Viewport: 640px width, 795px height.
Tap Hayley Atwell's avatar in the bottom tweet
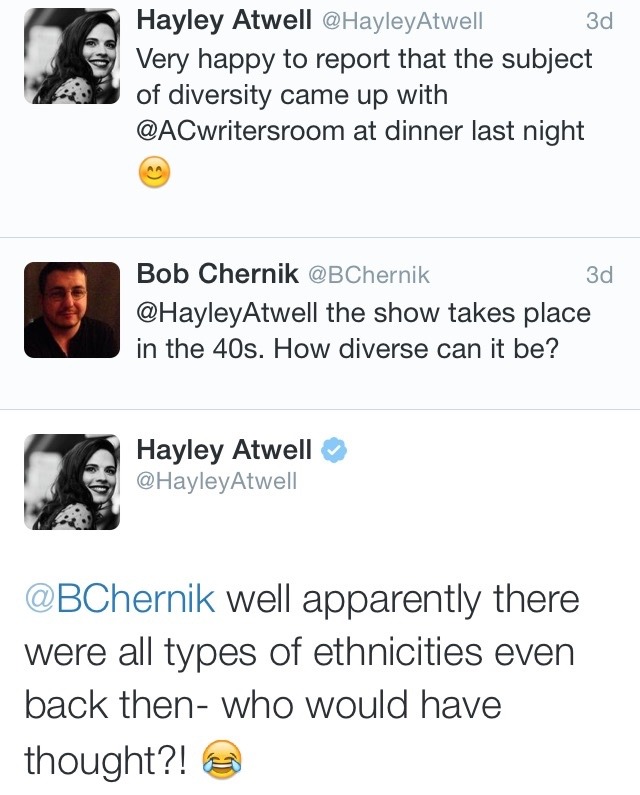71,480
